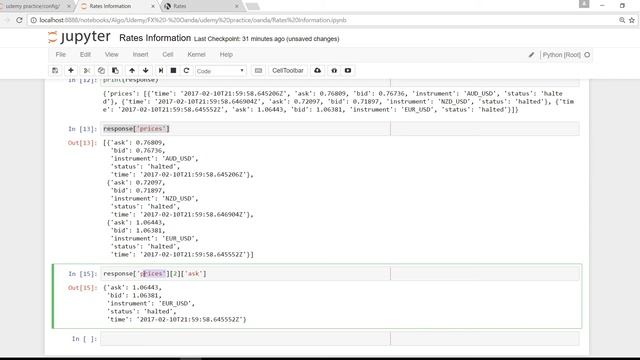Screen dimensions: 640x360
Task: Click 'bid': 0.76736 in Out[13]
Action: click(x=138, y=151)
